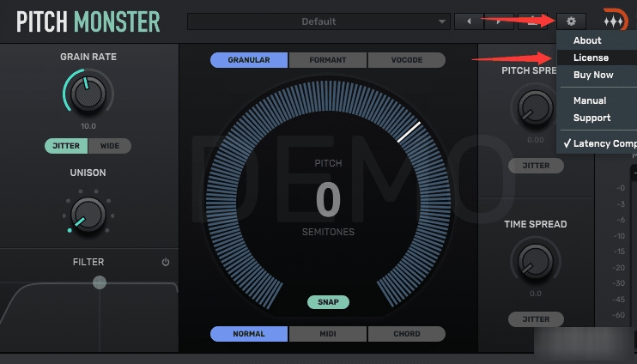The image size is (637, 364).
Task: Click the filter curve cutoff handle
Action: click(x=100, y=282)
